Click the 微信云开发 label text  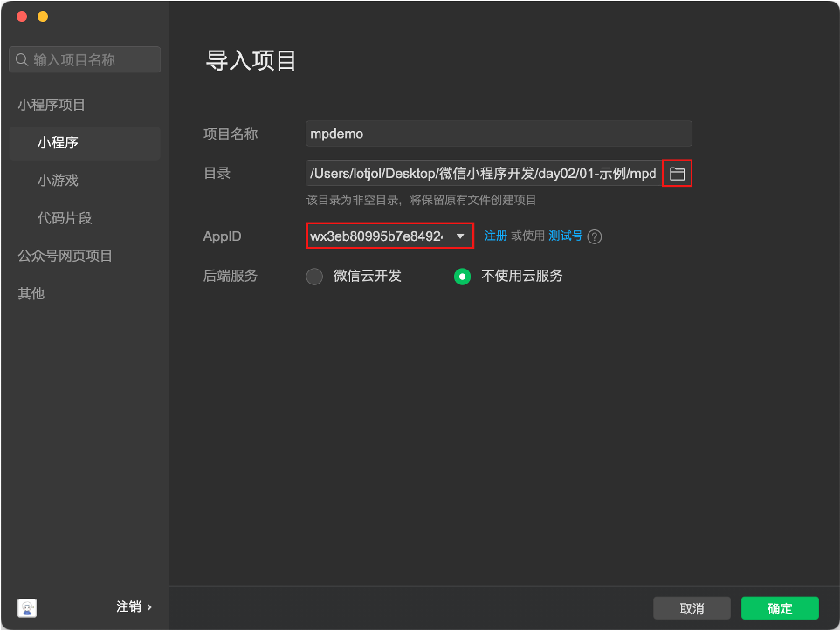click(x=367, y=277)
